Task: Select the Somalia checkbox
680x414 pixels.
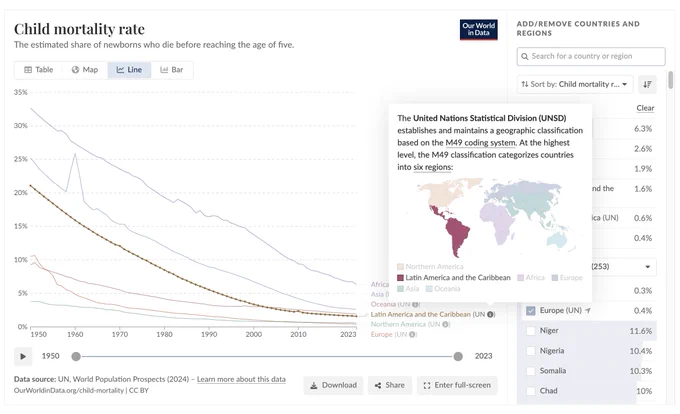Action: [x=531, y=371]
